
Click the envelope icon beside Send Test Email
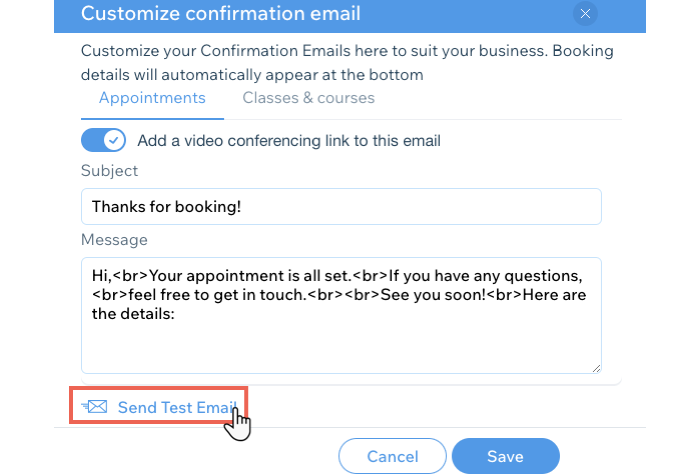click(94, 407)
